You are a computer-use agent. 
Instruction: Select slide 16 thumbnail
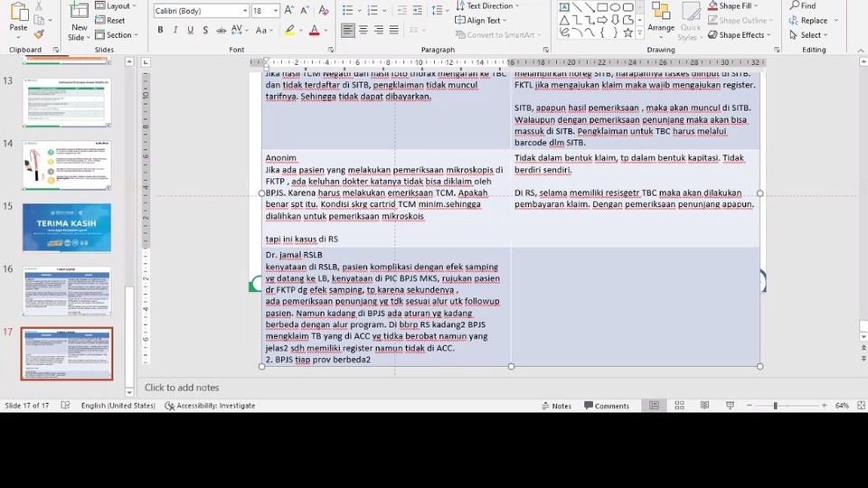click(67, 290)
